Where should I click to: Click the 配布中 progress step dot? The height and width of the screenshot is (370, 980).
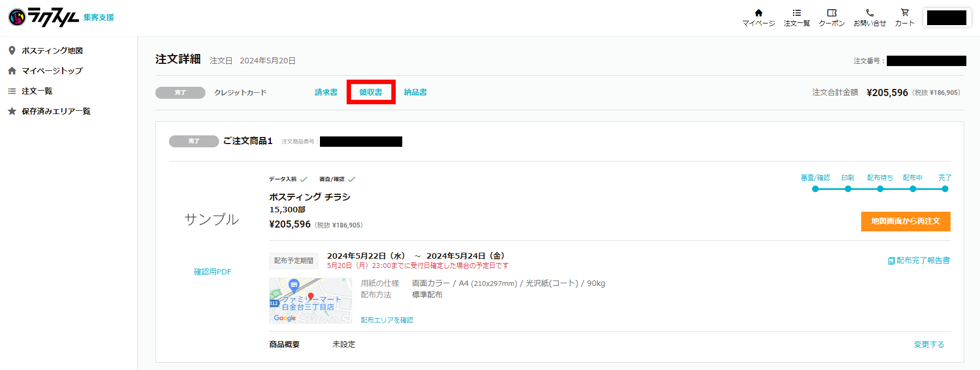(913, 189)
